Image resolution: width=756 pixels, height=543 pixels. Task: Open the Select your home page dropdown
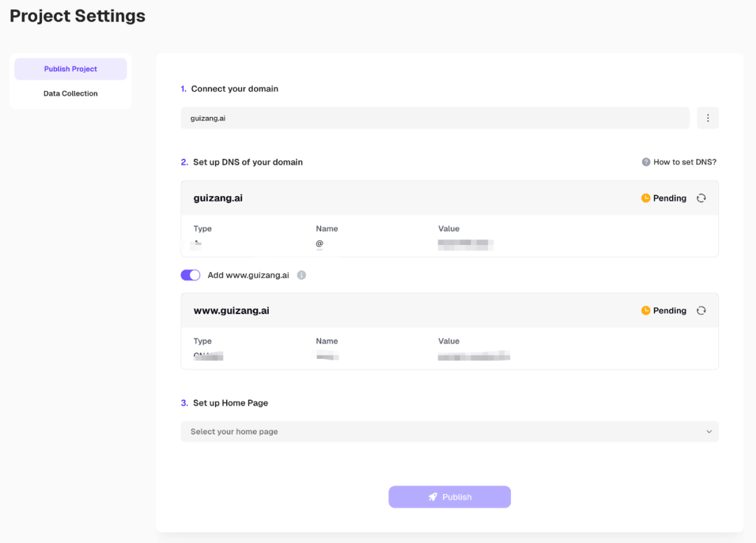[x=449, y=432]
